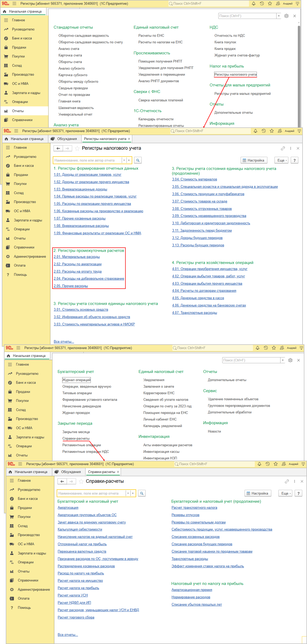The image size is (307, 644).
Task: Open three-dot menu in Справки-расчеты form
Action: pos(294,481)
